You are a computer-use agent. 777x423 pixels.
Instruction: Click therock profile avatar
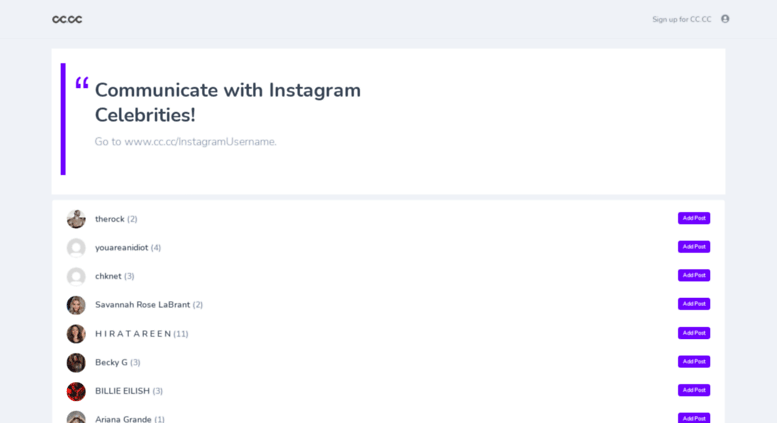point(76,219)
